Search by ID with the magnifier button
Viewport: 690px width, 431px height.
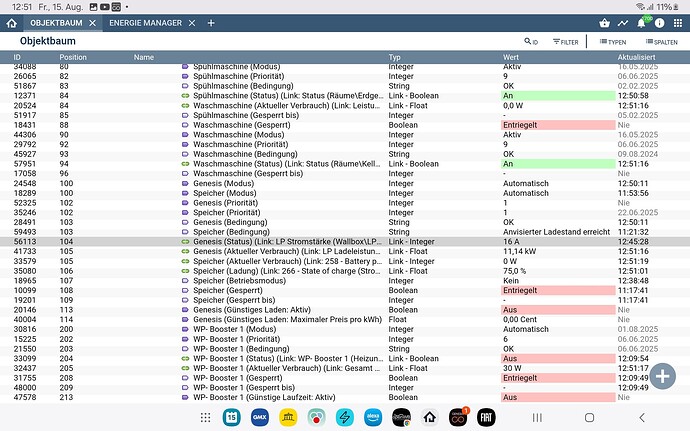[531, 42]
